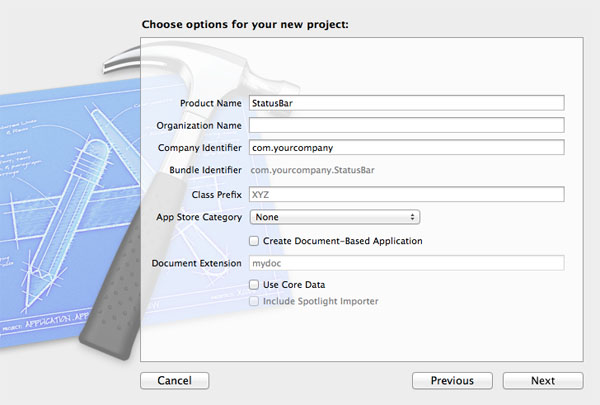
Task: Toggle the Use Core Data checkbox
Action: 254,286
